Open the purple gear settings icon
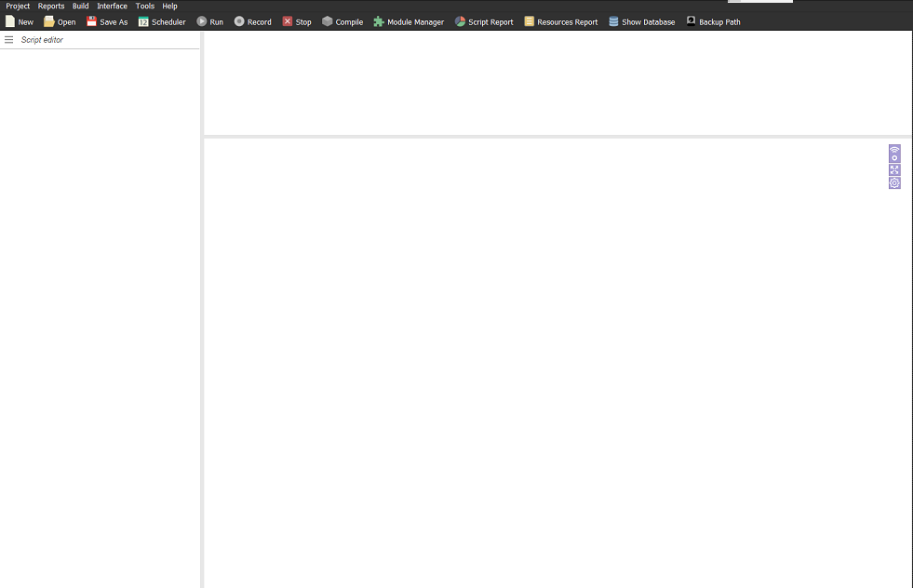The image size is (913, 588). coord(894,183)
